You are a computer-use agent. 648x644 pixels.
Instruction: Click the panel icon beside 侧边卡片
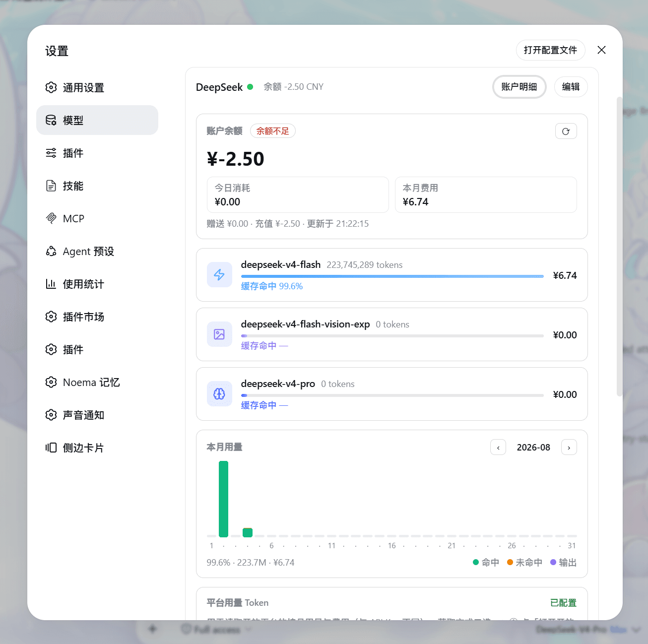tap(51, 448)
